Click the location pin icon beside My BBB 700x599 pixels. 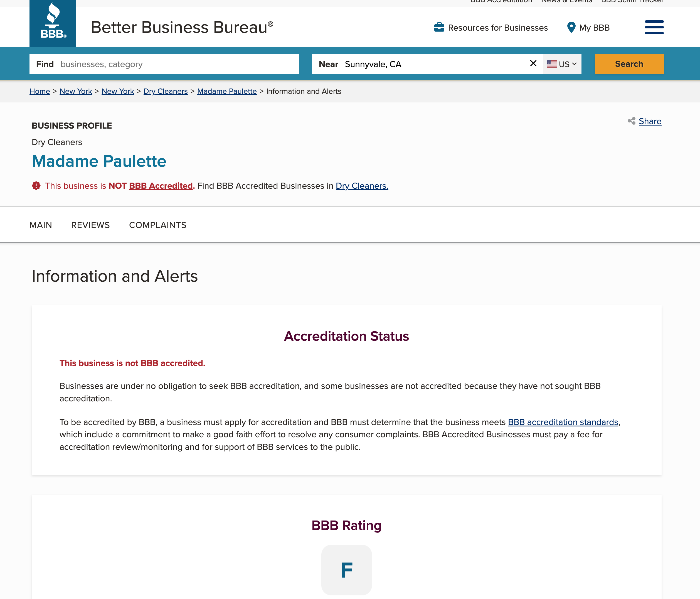(x=571, y=27)
